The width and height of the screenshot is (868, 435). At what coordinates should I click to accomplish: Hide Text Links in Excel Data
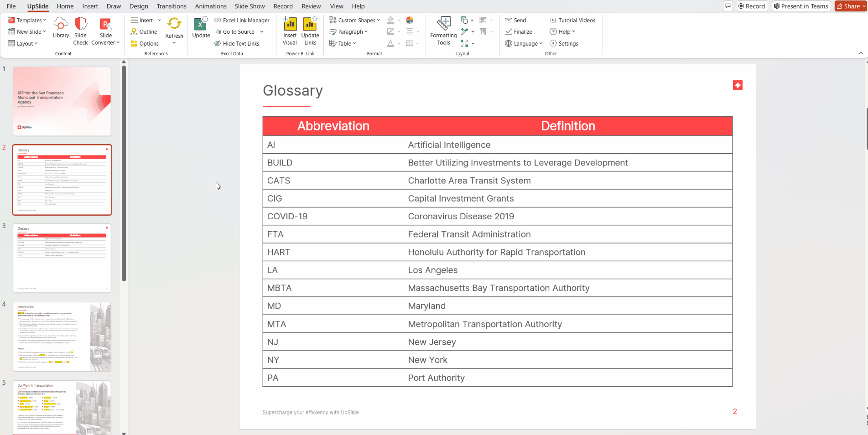pyautogui.click(x=237, y=43)
